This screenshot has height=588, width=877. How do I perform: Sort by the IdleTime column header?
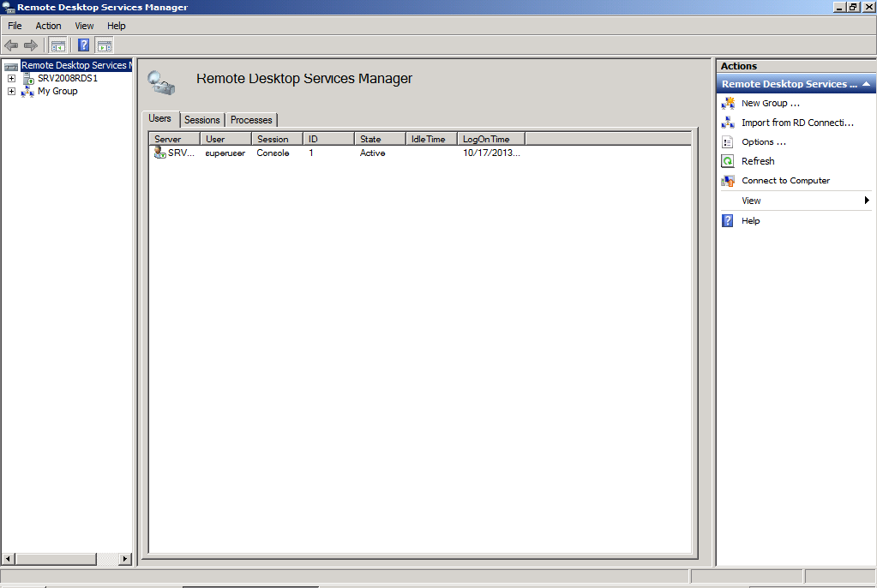[432, 139]
